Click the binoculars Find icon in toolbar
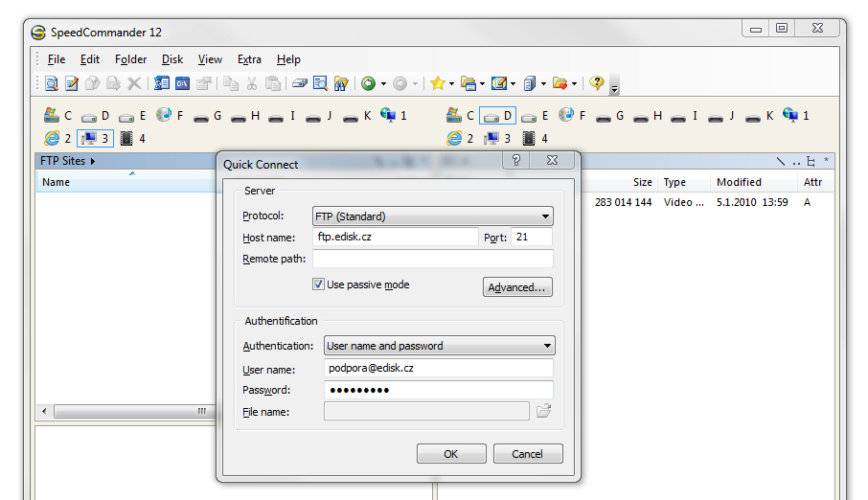Screen dimensions: 868x500 click(x=341, y=84)
